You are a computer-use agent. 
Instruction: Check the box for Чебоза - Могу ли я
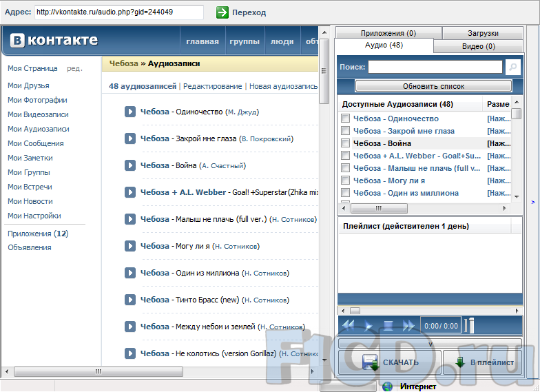pos(346,180)
